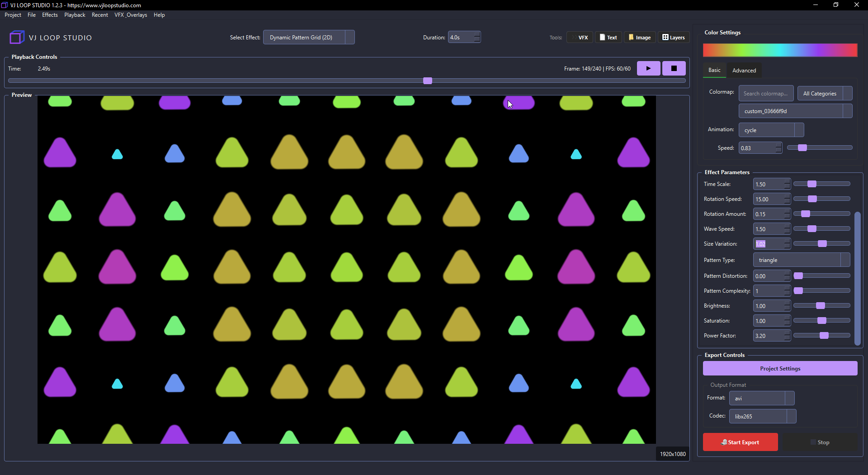Image resolution: width=868 pixels, height=475 pixels.
Task: Open Project Settings
Action: coord(780,368)
